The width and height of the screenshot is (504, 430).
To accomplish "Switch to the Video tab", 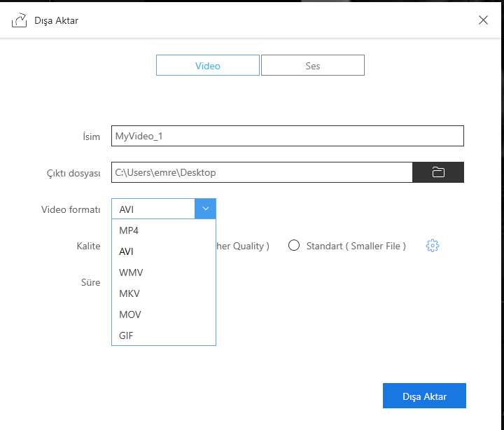I will (x=208, y=66).
